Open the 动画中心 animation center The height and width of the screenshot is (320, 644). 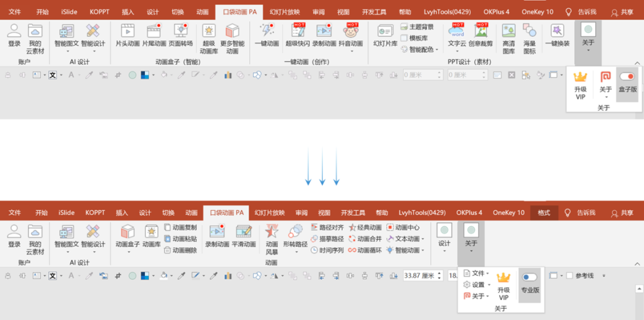[403, 227]
